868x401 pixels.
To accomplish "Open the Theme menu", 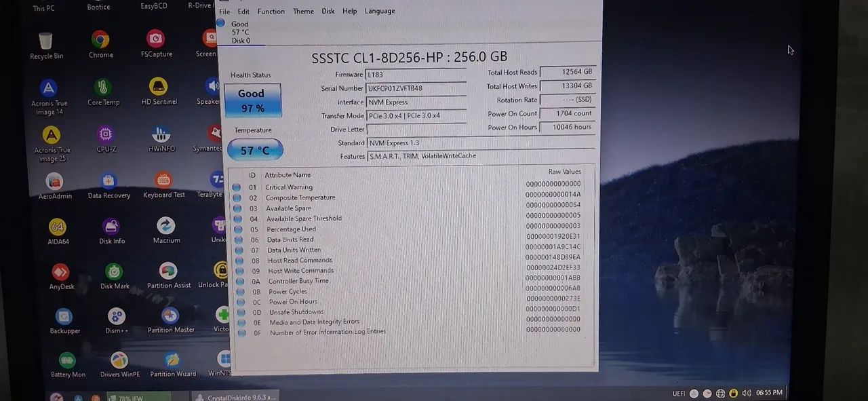I will click(x=303, y=12).
